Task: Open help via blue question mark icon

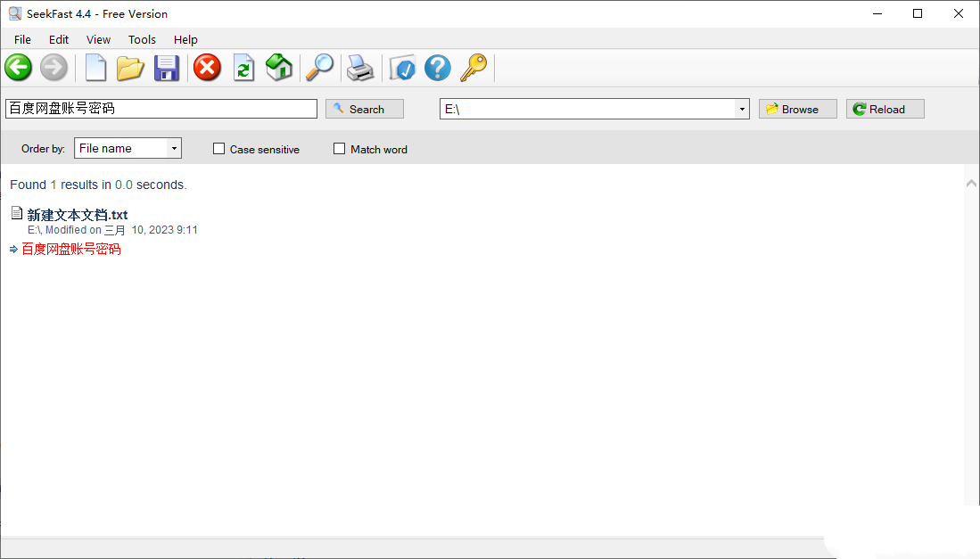Action: click(x=438, y=68)
